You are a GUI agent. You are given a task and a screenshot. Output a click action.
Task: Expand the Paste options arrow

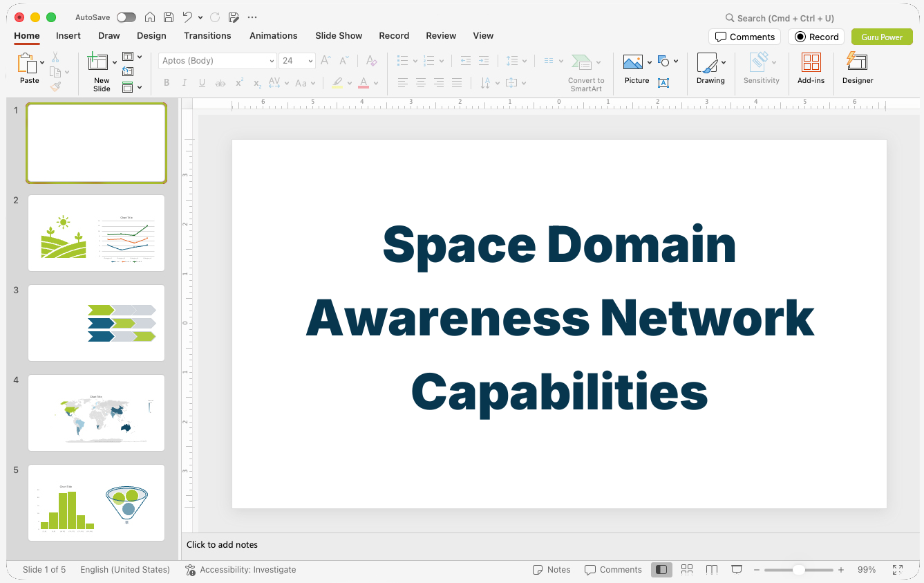[42, 63]
